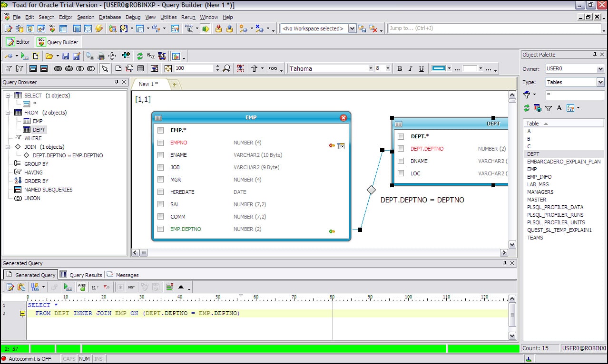Open the workspace selection dropdown

(352, 29)
